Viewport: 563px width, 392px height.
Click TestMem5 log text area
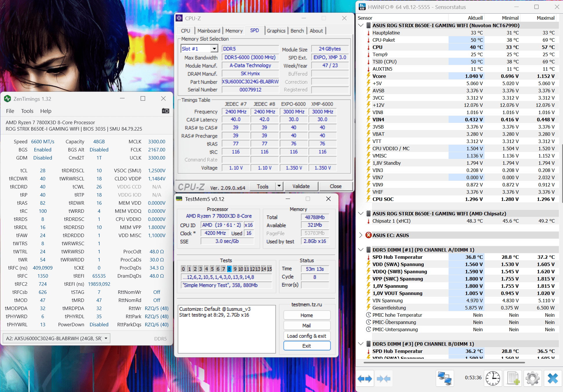pyautogui.click(x=227, y=329)
